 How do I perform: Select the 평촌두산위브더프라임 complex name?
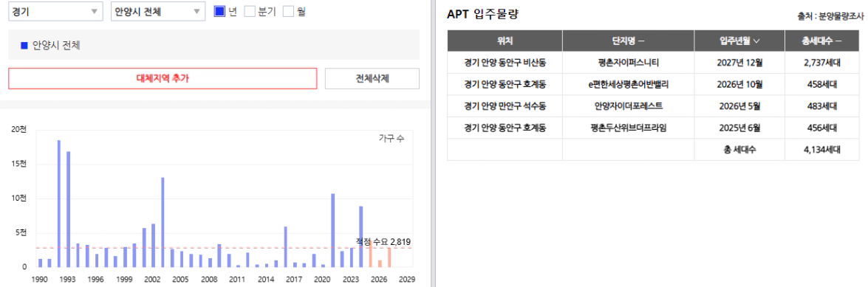pyautogui.click(x=629, y=128)
